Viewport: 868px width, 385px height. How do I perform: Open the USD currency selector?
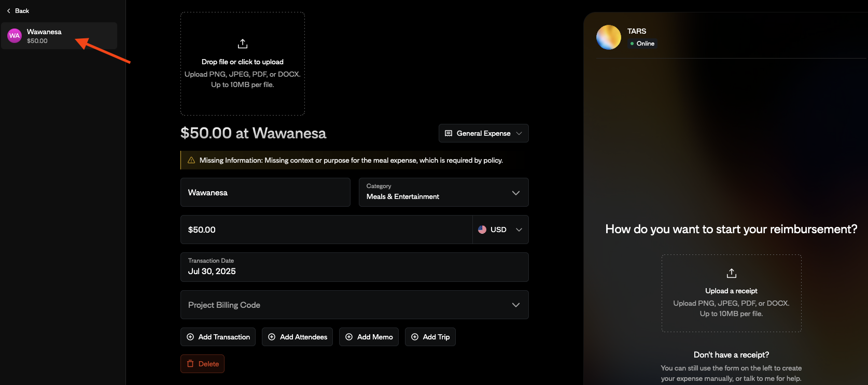(x=500, y=230)
